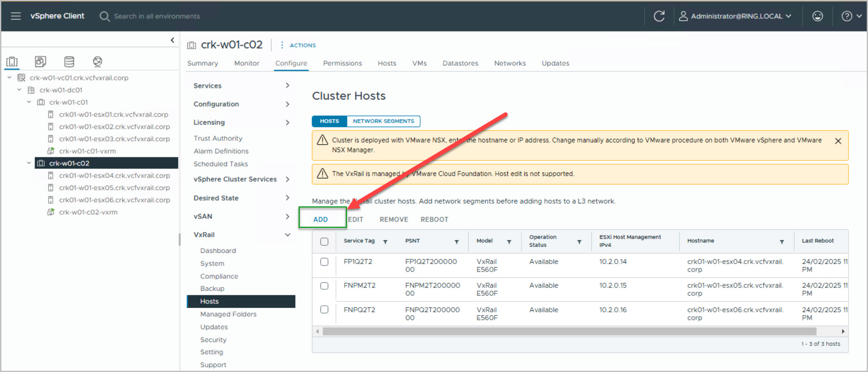Image resolution: width=868 pixels, height=372 pixels.
Task: Open the Network Segments tab
Action: [383, 121]
